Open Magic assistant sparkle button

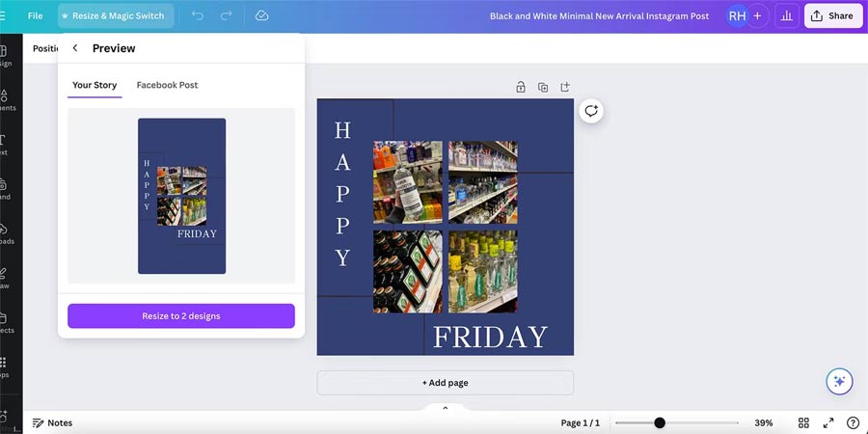point(839,381)
